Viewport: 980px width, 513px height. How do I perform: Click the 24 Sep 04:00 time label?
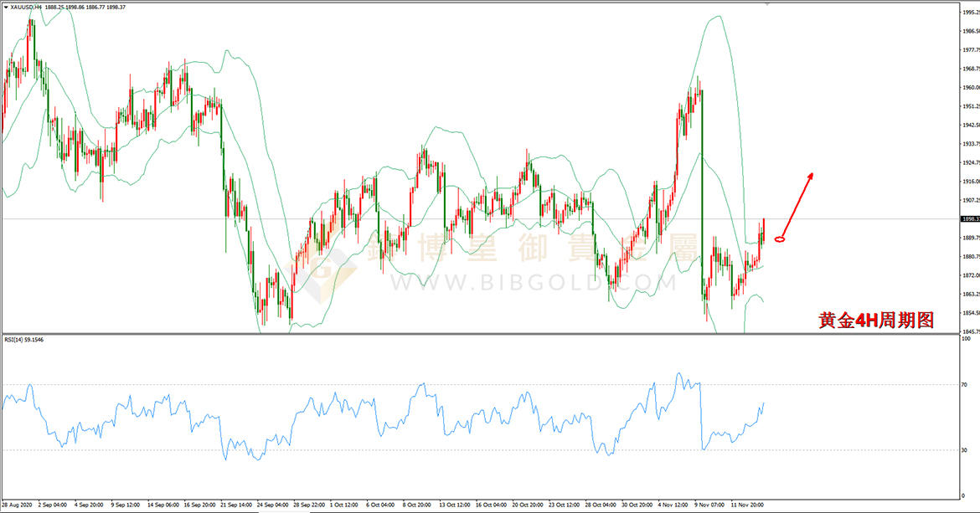tap(272, 505)
